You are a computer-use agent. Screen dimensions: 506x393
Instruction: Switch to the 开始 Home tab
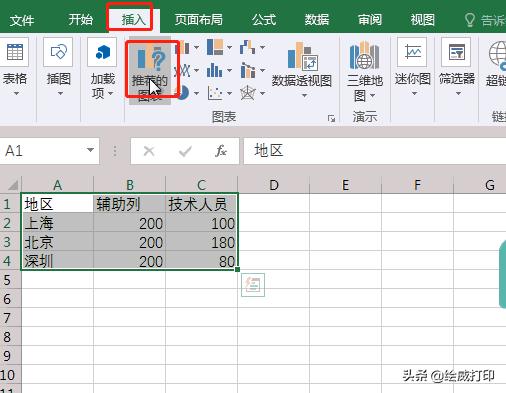coord(80,20)
